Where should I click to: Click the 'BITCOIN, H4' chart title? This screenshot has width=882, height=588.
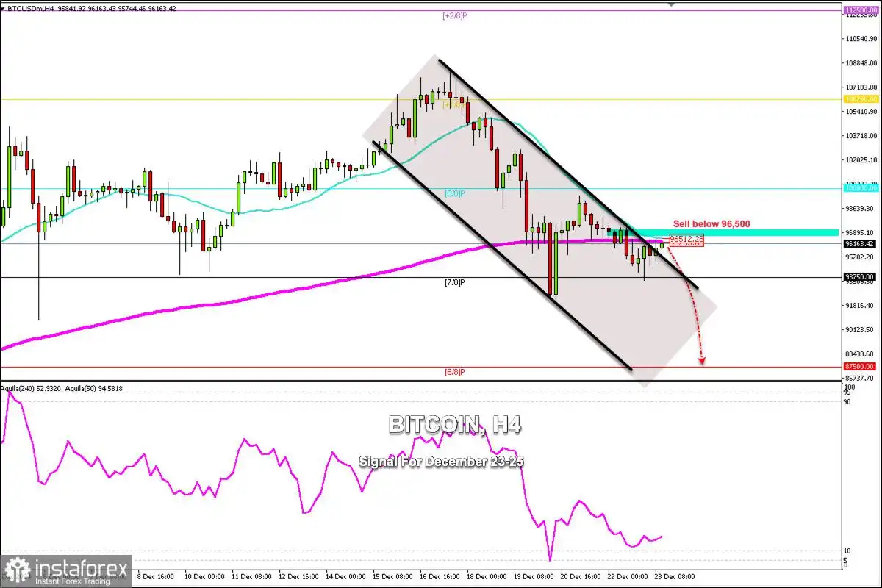tap(455, 424)
